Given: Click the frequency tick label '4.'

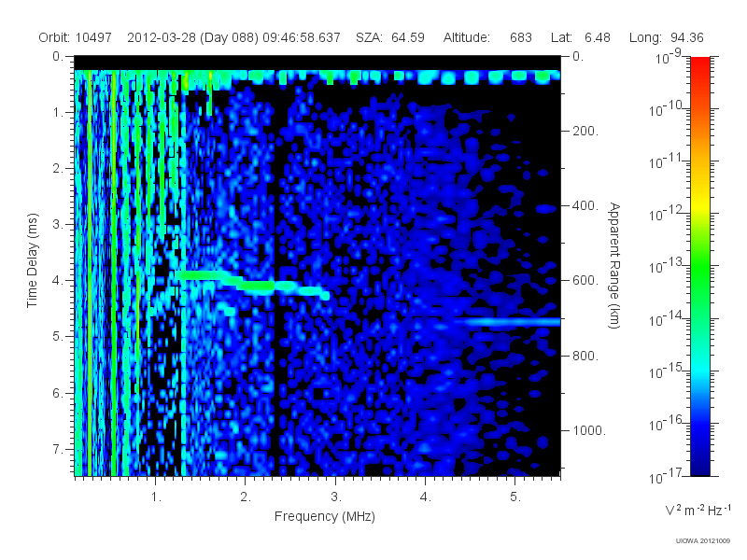Looking at the screenshot, I should click(426, 497).
